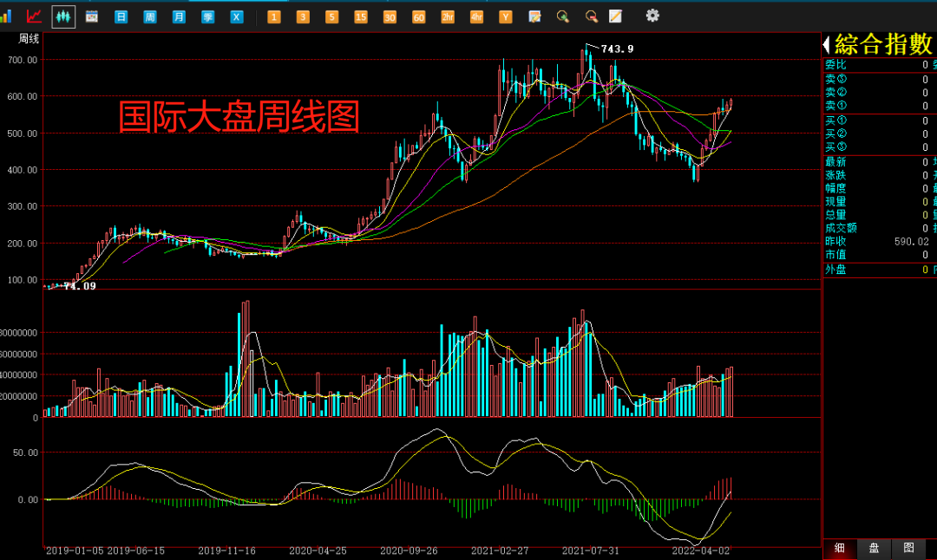This screenshot has height=560, width=937.
Task: Click the 昨收 value 590.02
Action: pyautogui.click(x=911, y=242)
